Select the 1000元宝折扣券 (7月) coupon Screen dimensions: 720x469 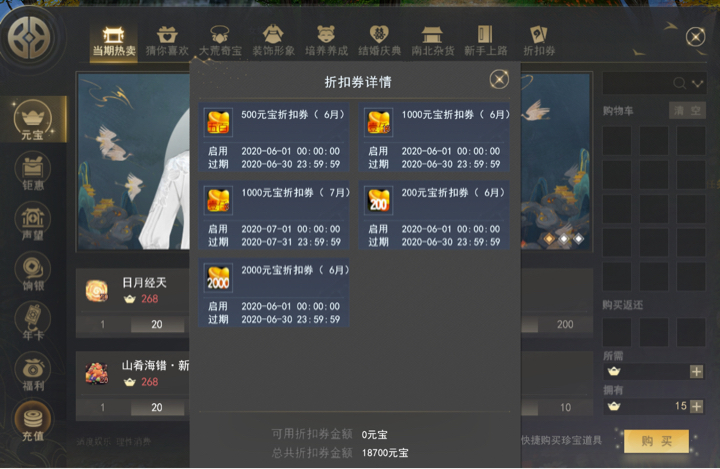pos(274,215)
